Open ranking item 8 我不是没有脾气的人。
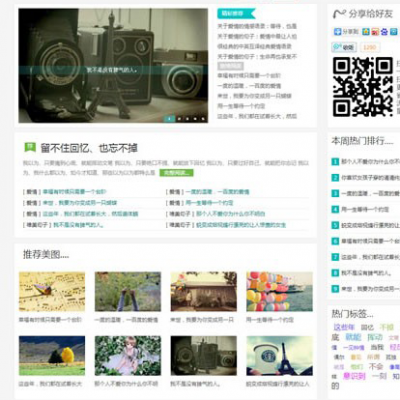 tap(366, 273)
